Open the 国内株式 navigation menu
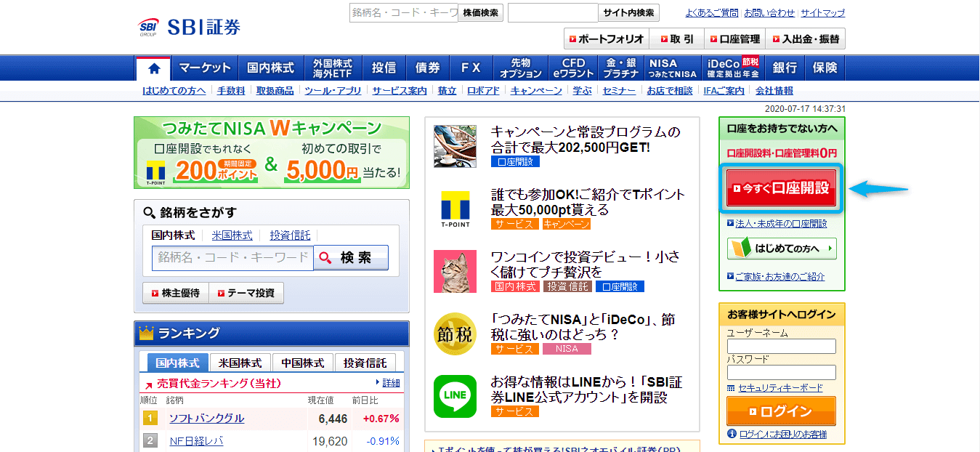This screenshot has height=452, width=980. (x=270, y=68)
